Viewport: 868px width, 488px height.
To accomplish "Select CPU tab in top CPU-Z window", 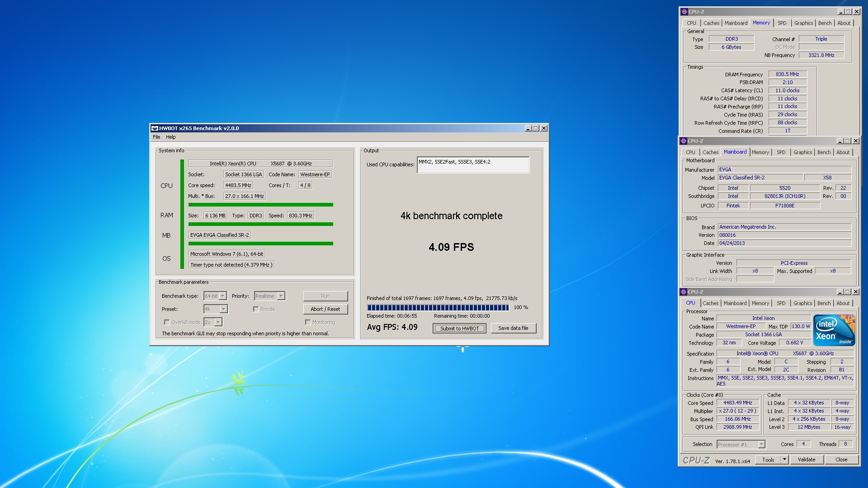I will (691, 23).
